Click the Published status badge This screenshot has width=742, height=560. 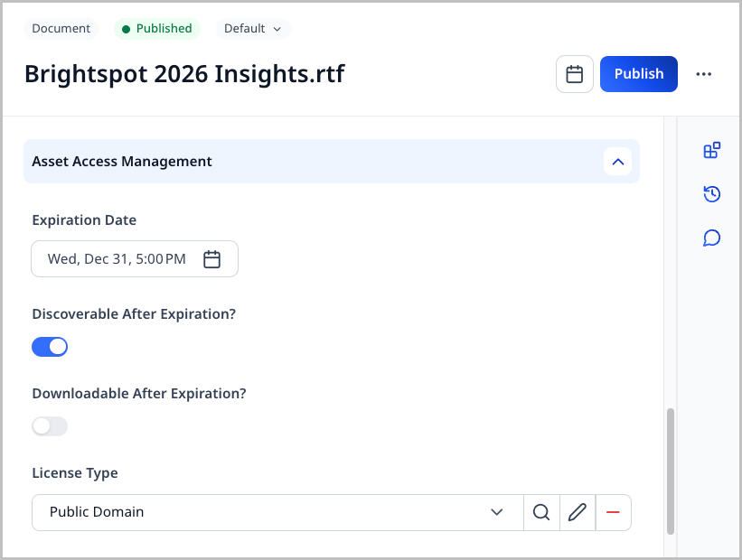point(157,29)
